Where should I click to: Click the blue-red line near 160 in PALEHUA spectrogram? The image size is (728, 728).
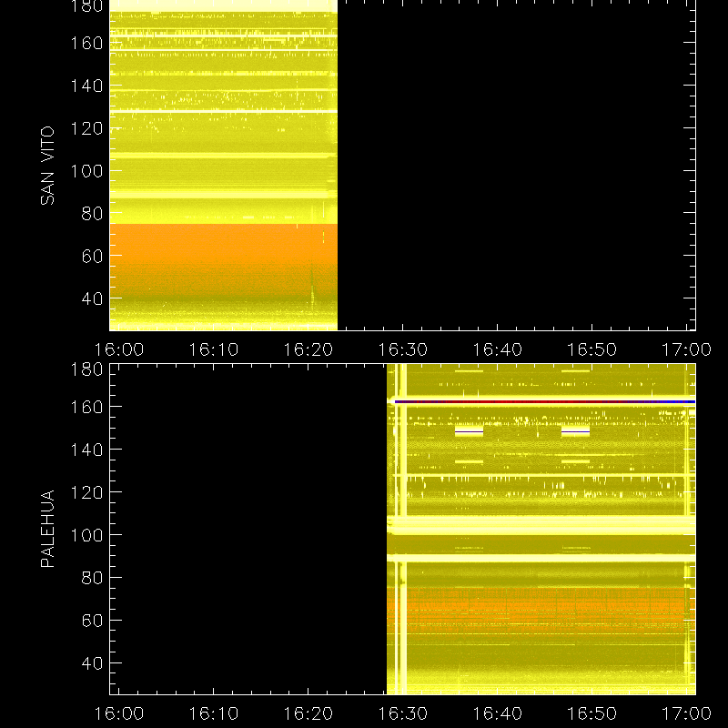[544, 401]
